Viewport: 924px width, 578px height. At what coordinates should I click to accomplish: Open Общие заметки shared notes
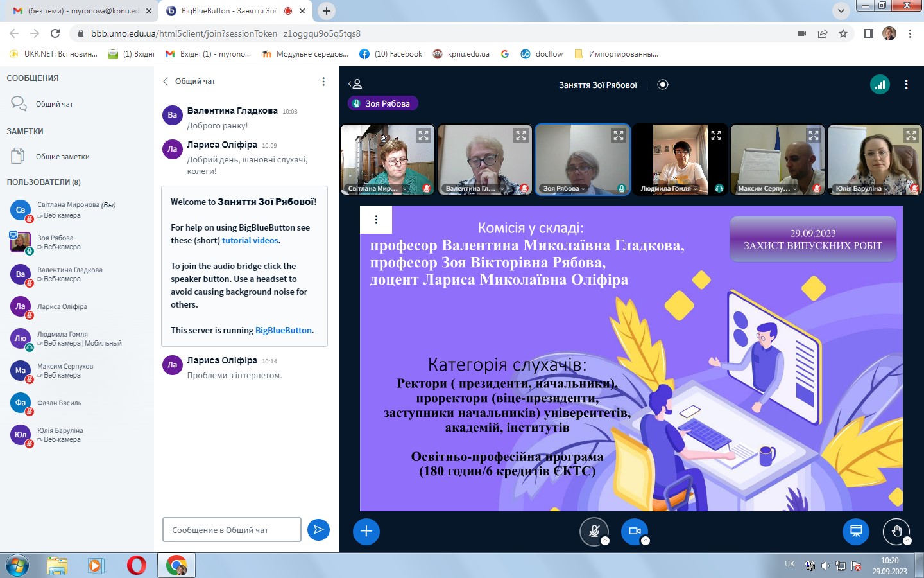click(62, 157)
